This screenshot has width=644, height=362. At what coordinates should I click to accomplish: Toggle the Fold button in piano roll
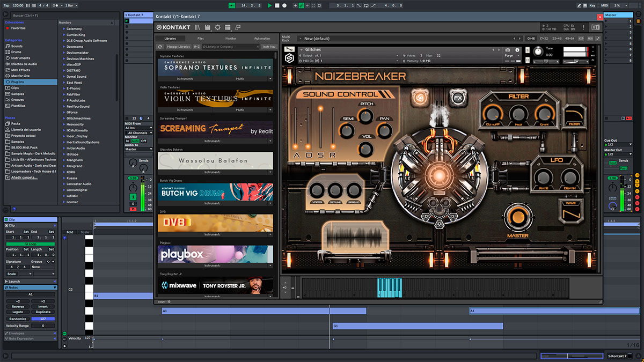coord(70,232)
